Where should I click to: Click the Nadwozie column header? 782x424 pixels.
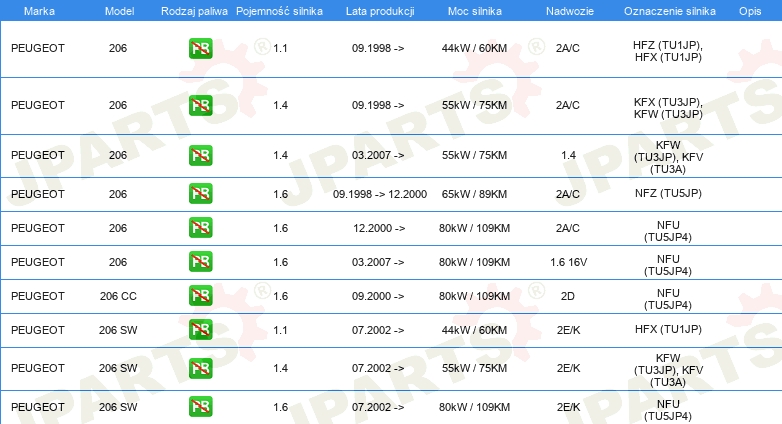click(570, 11)
